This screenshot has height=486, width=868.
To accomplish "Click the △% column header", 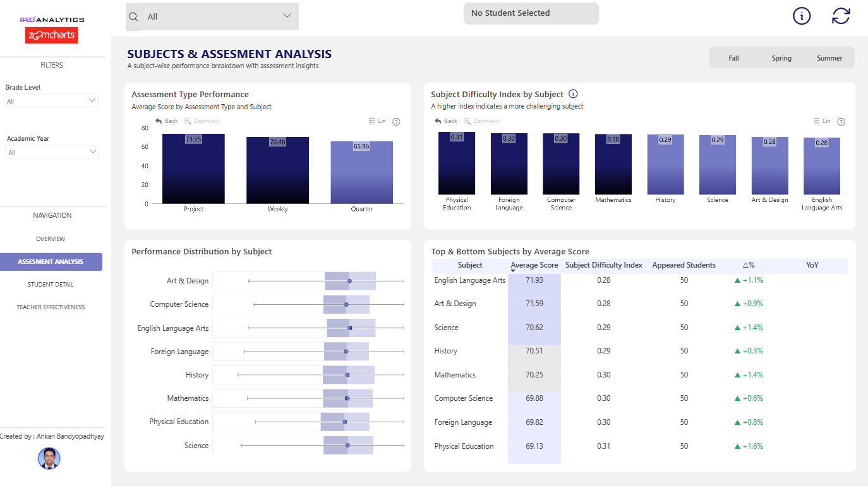I will pos(749,265).
